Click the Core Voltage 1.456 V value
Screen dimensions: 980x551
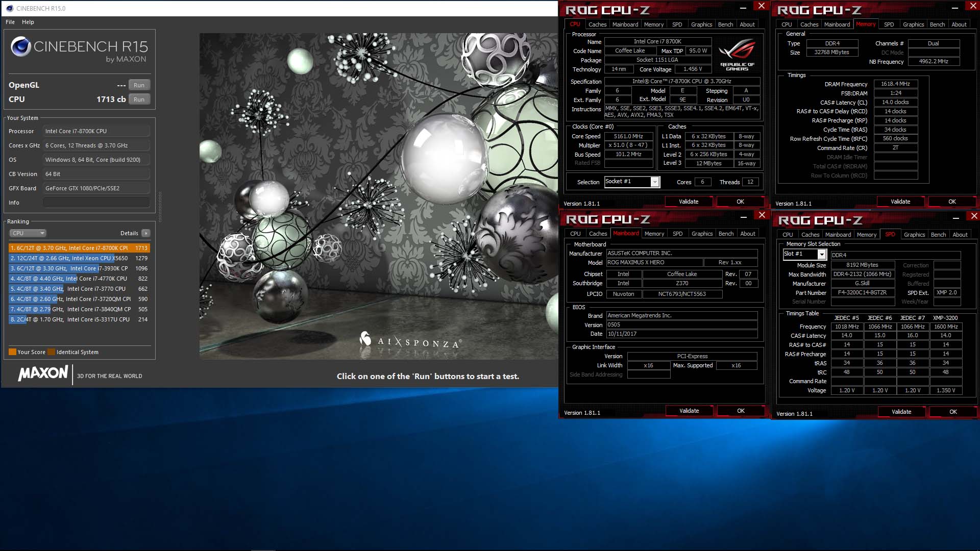pos(693,69)
